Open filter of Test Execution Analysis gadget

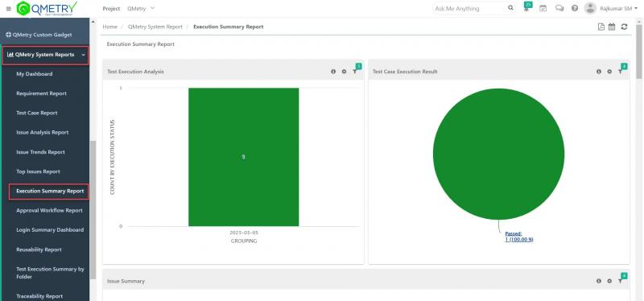click(355, 71)
